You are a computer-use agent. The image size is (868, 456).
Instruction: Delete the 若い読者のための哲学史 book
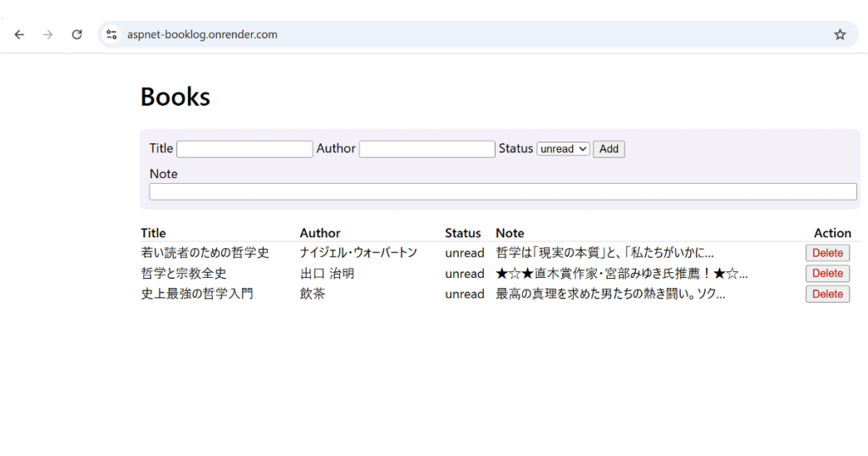[826, 253]
